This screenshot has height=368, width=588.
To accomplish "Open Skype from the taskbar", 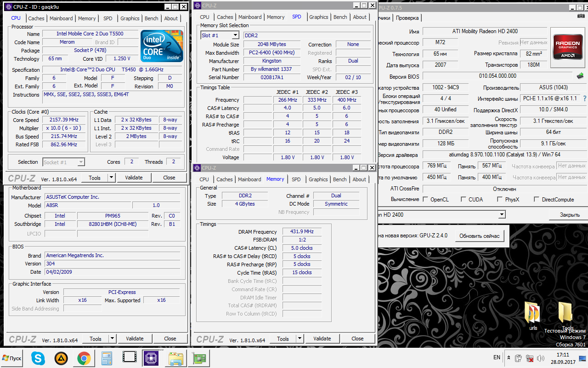I will click(x=39, y=358).
